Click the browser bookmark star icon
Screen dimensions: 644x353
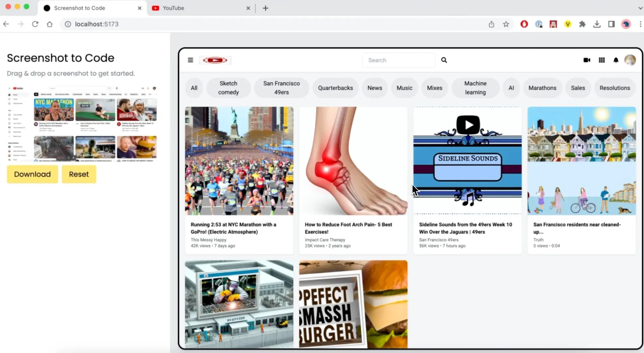pos(506,24)
